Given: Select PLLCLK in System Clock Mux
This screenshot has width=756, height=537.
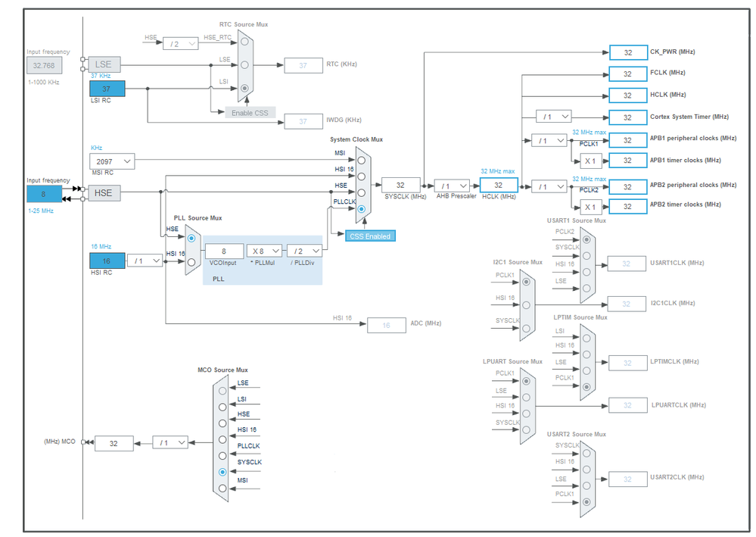Looking at the screenshot, I should pyautogui.click(x=361, y=209).
